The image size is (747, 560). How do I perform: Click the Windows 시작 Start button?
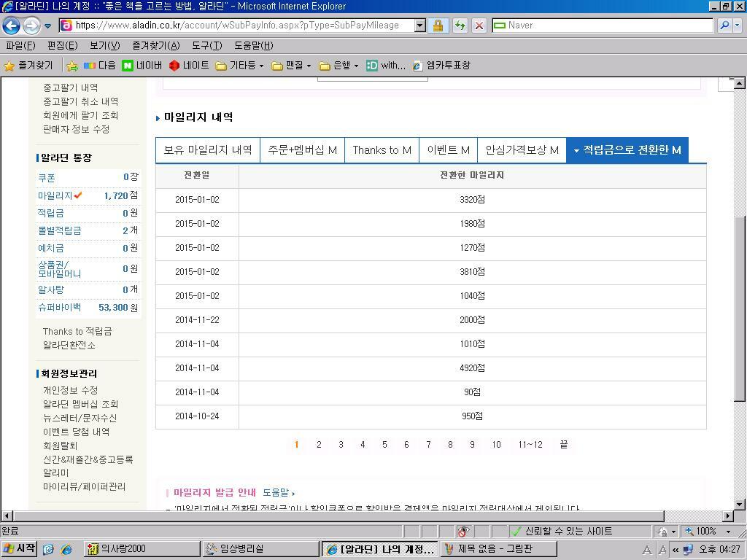(x=19, y=549)
